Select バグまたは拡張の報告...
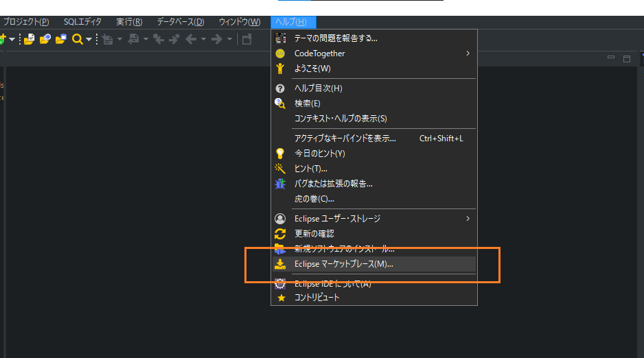The width and height of the screenshot is (644, 358). [373, 184]
